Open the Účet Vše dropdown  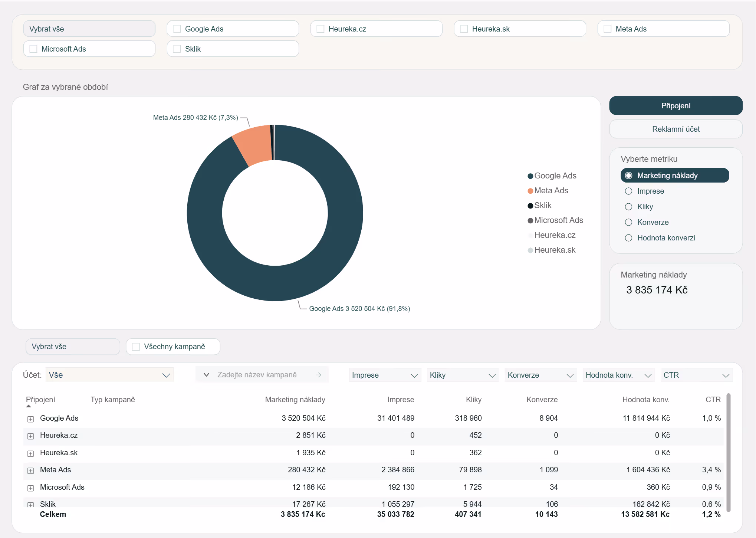pos(109,375)
